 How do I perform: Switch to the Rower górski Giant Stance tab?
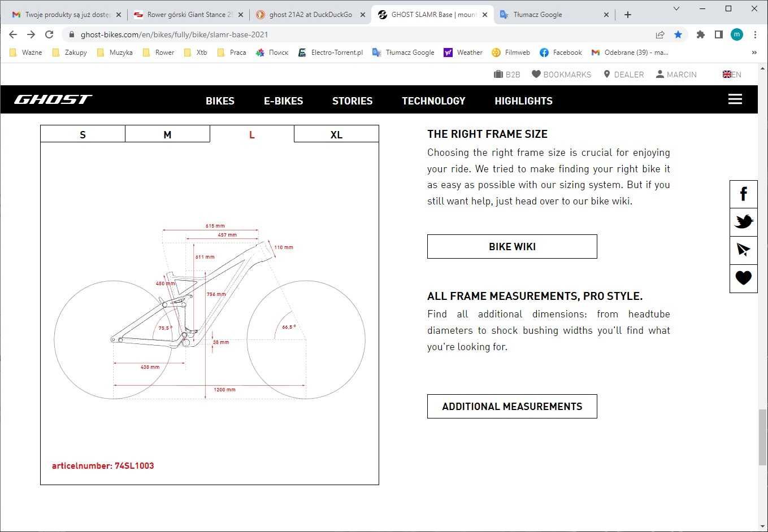(x=190, y=15)
